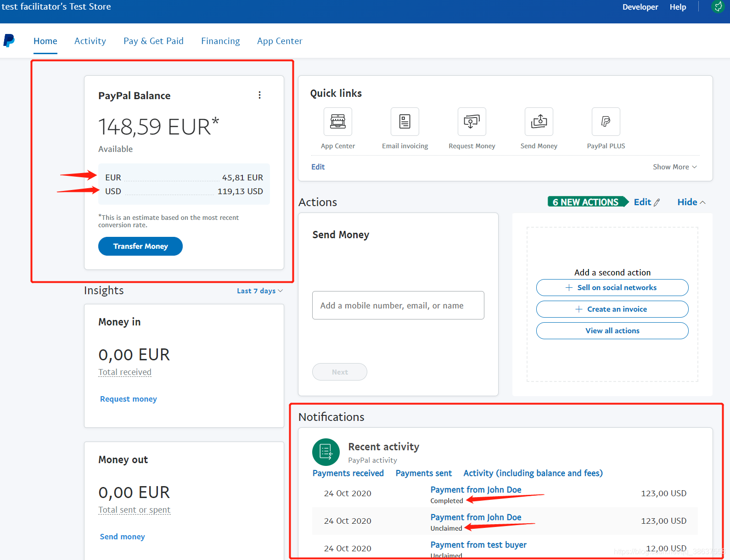The height and width of the screenshot is (560, 730).
Task: Open the Financing tab
Action: click(220, 41)
